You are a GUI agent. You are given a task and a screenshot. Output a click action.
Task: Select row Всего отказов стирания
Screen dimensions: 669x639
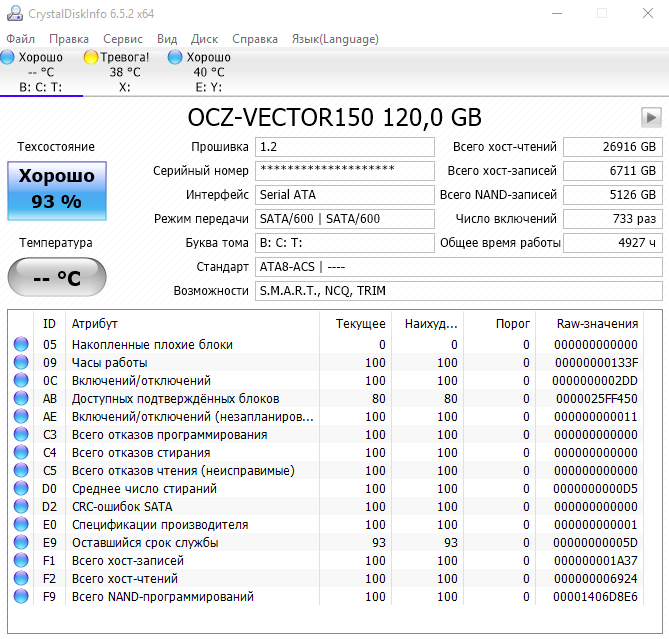[326, 452]
